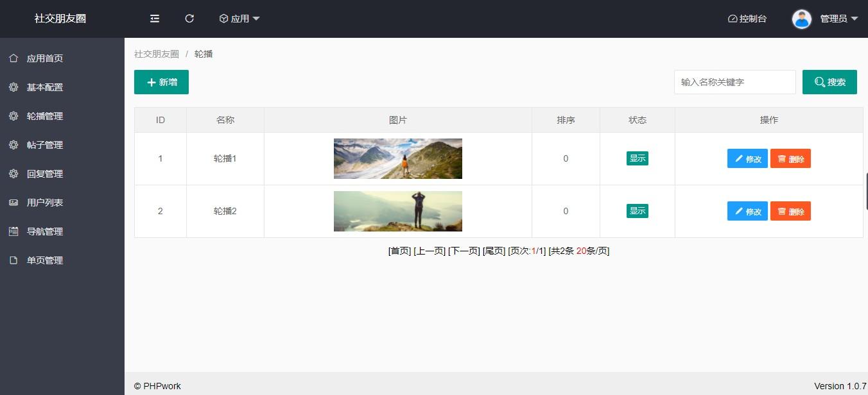Click the sidebar collapse toggle icon
868x395 pixels.
click(155, 19)
